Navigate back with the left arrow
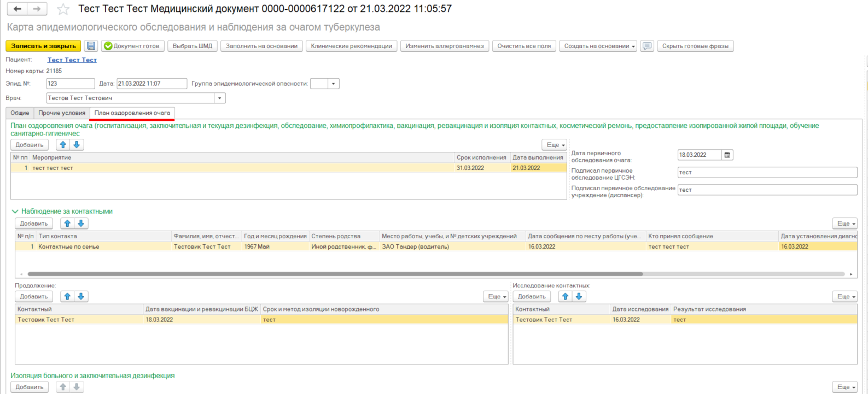The height and width of the screenshot is (394, 868). (18, 9)
